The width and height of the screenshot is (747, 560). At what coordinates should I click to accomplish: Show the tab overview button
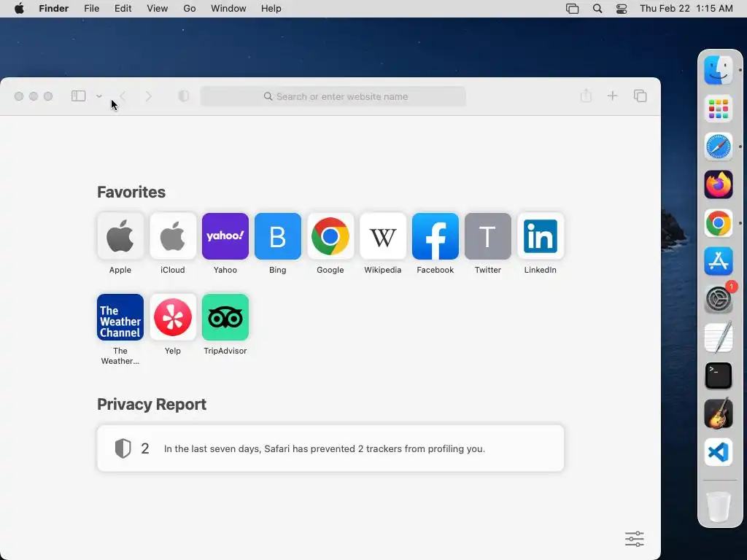tap(640, 96)
